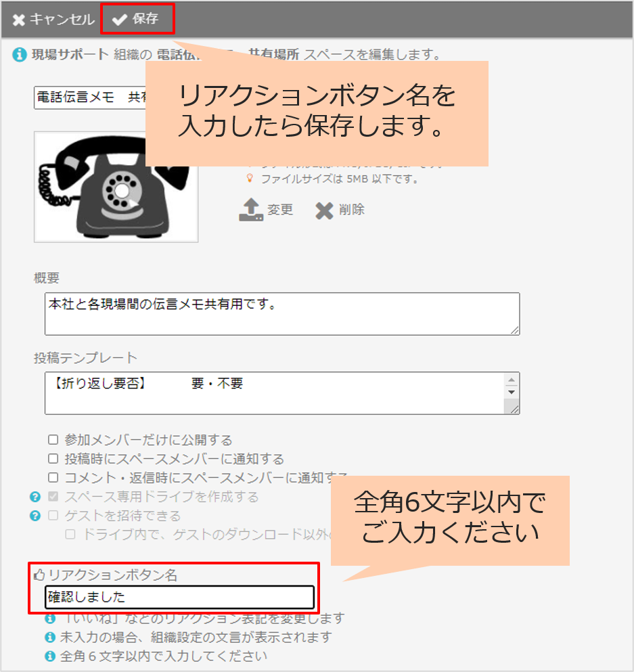Click the space name input field
Viewport: 634px width, 672px height.
pos(90,97)
